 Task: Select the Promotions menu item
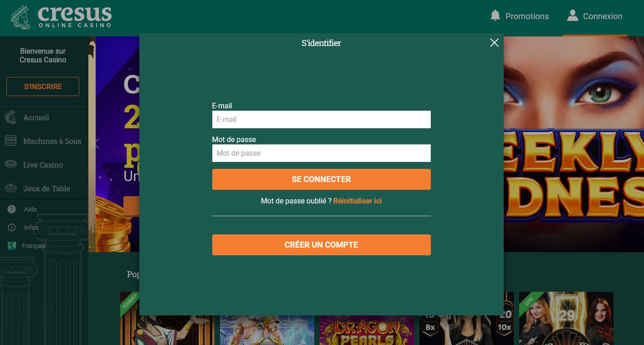(527, 16)
